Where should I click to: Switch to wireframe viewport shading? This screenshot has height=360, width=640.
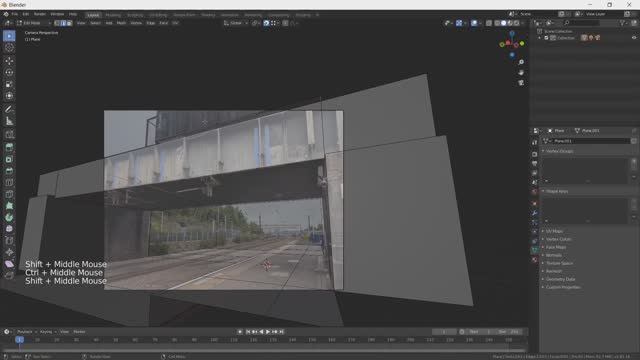[x=497, y=23]
